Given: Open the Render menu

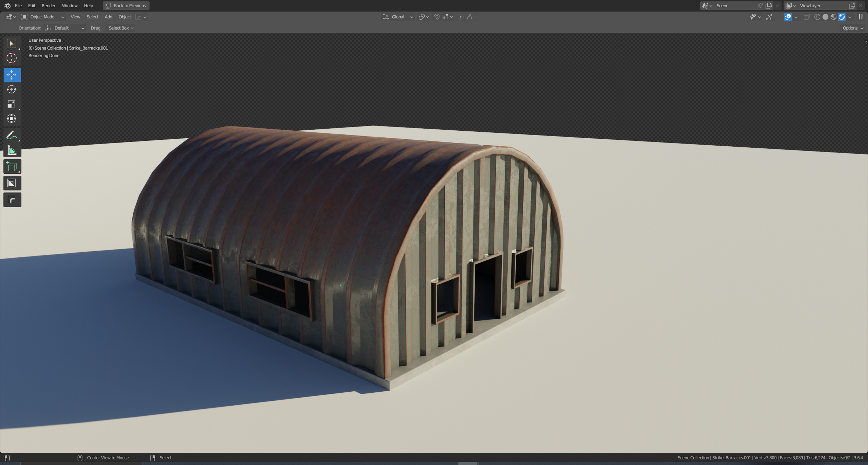Looking at the screenshot, I should coord(48,6).
